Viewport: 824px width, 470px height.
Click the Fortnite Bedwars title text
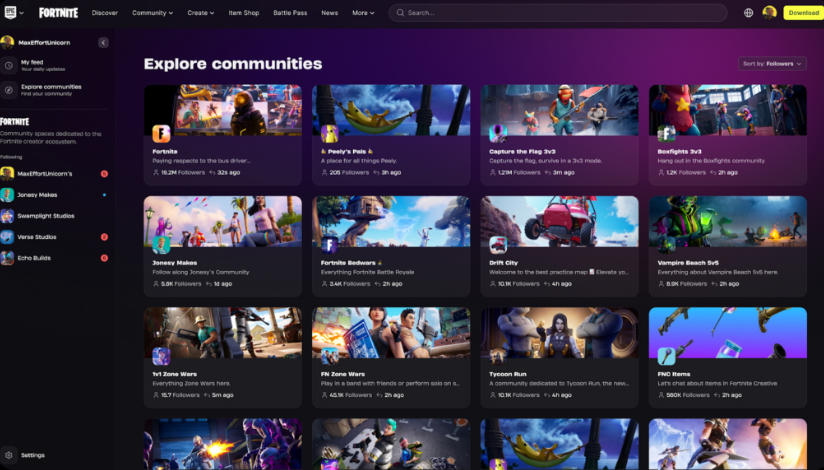click(x=348, y=263)
